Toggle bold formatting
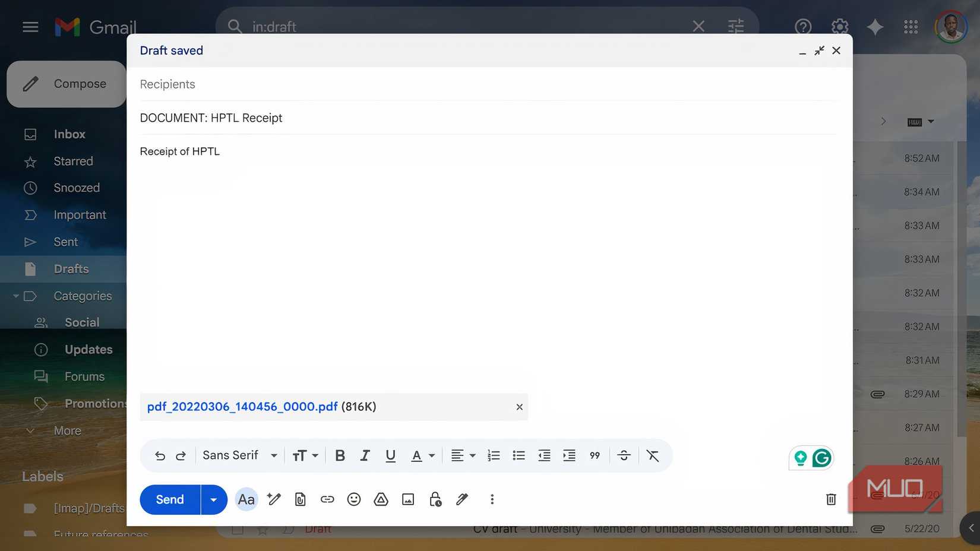Viewport: 980px width, 551px height. coord(340,455)
